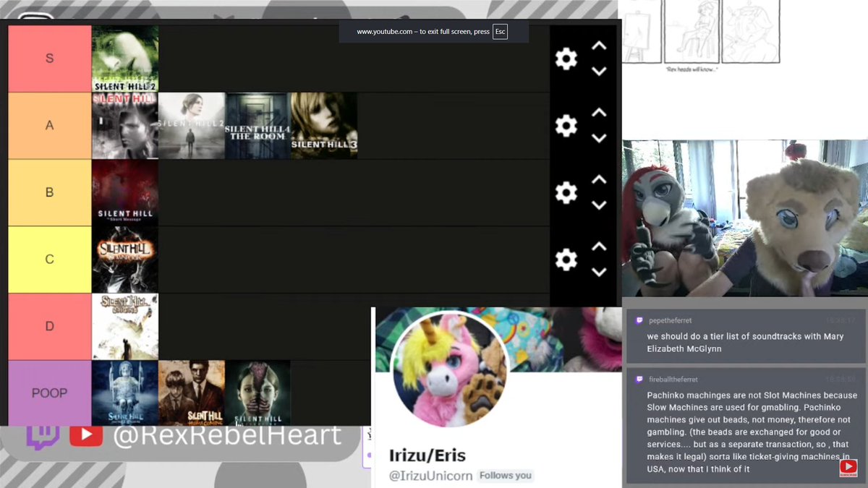868x488 pixels.
Task: Open settings gear for S tier row
Action: tap(566, 59)
